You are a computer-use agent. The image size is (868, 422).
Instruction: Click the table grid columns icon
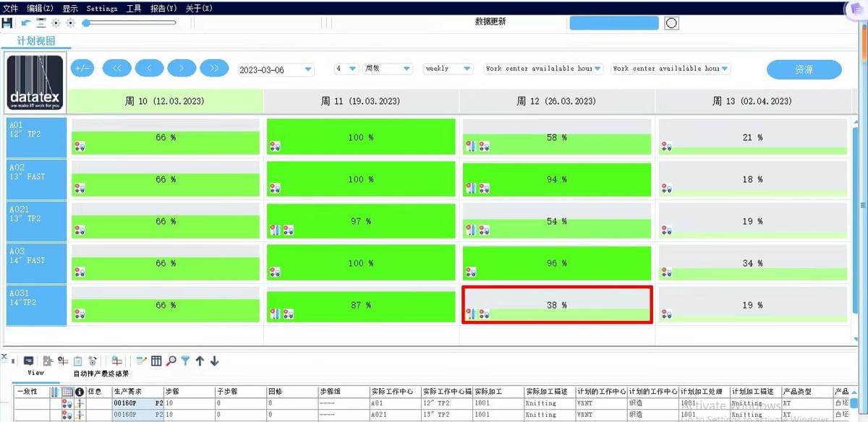156,361
